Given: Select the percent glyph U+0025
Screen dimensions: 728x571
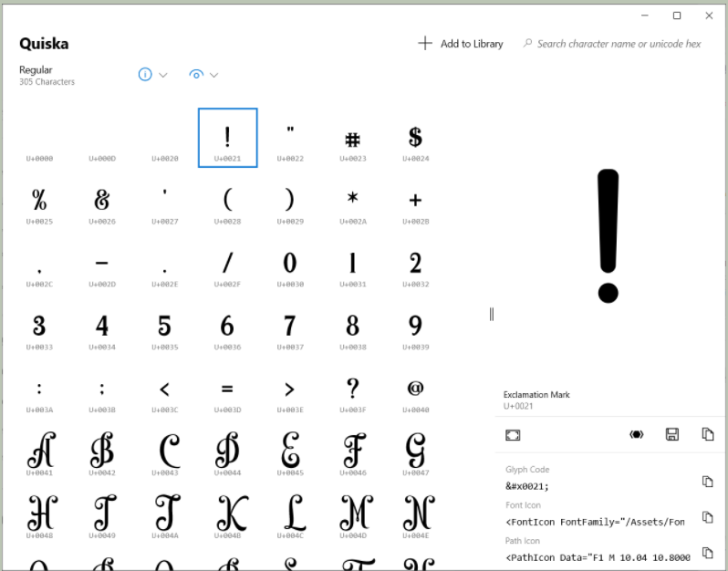Looking at the screenshot, I should [39, 201].
